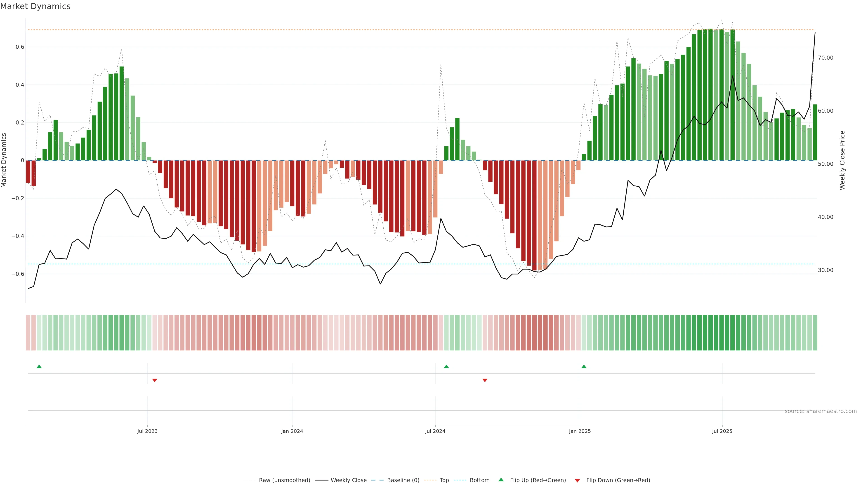This screenshot has height=488, width=868.
Task: Toggle the Baseline (0) legend entry
Action: pyautogui.click(x=403, y=480)
